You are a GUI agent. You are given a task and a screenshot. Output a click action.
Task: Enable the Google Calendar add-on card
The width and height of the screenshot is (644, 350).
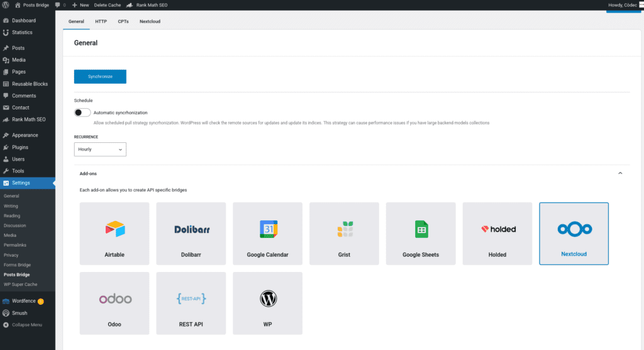[x=268, y=234]
